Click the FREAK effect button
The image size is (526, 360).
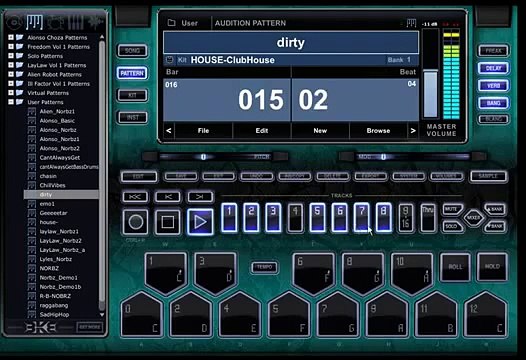click(493, 51)
